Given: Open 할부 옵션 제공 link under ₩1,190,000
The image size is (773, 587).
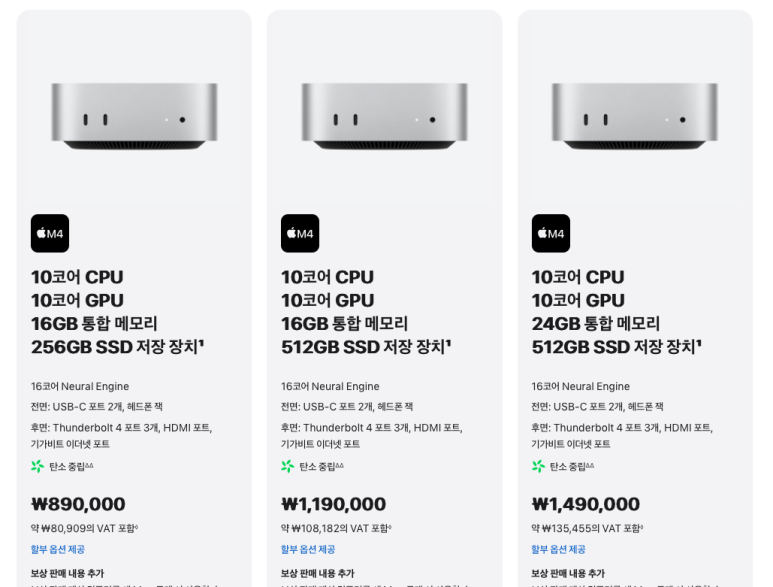Looking at the screenshot, I should pyautogui.click(x=308, y=549).
